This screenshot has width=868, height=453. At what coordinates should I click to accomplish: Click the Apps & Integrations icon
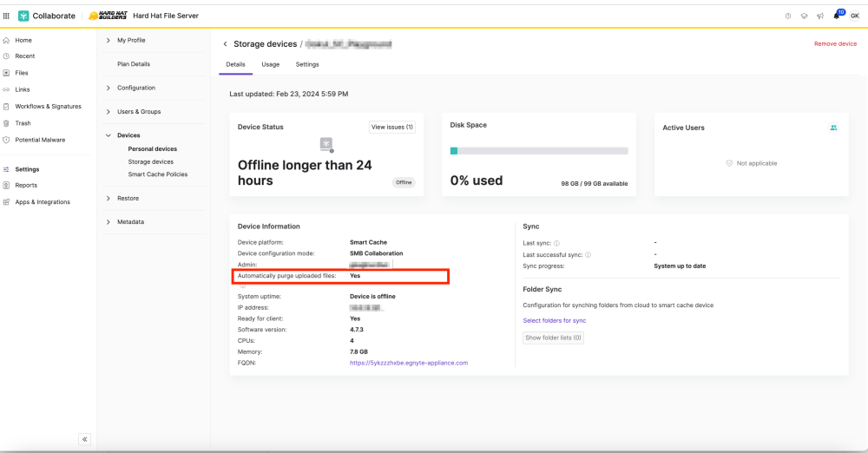pyautogui.click(x=6, y=202)
